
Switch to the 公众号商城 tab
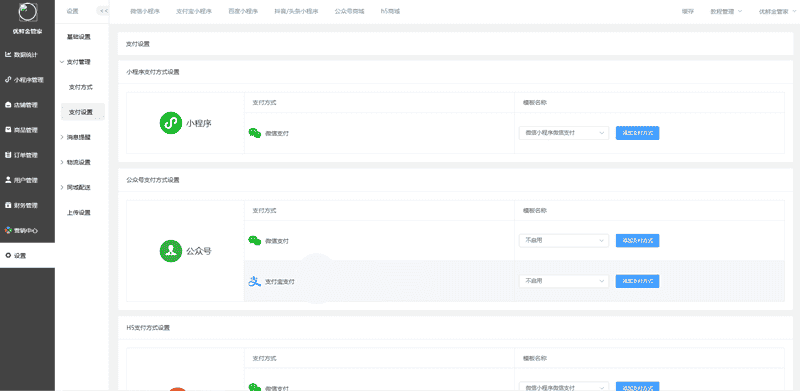tap(349, 11)
